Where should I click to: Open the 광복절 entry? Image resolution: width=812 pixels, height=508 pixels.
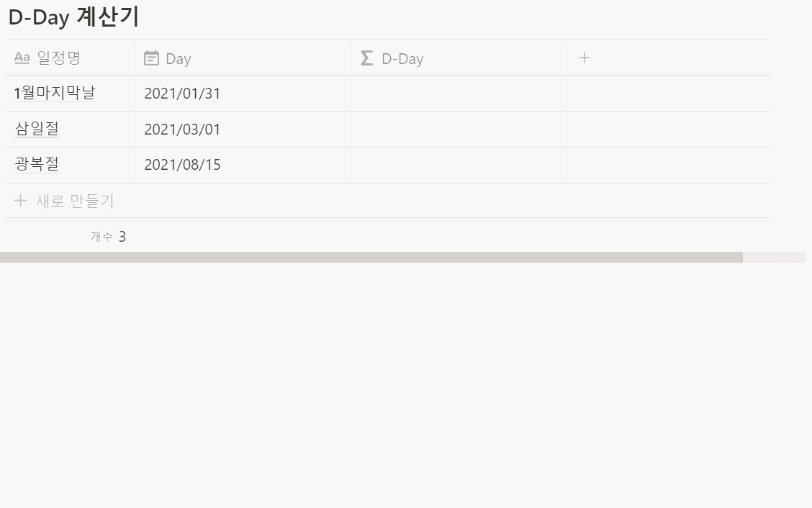[37, 164]
